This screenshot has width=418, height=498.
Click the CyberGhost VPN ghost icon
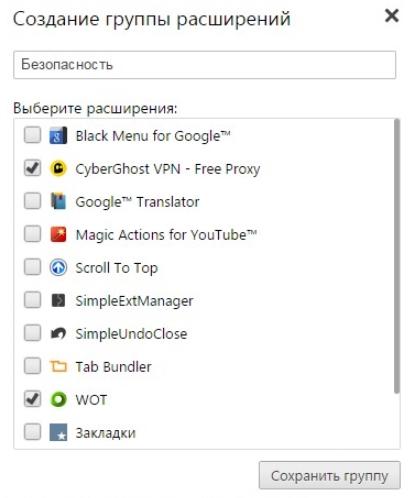coord(58,168)
